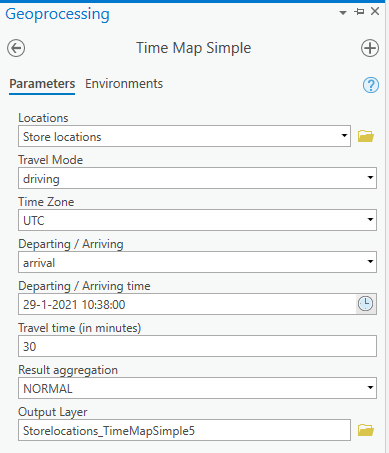Toggle auto-hide pin for Geoprocessing pane

coord(359,12)
